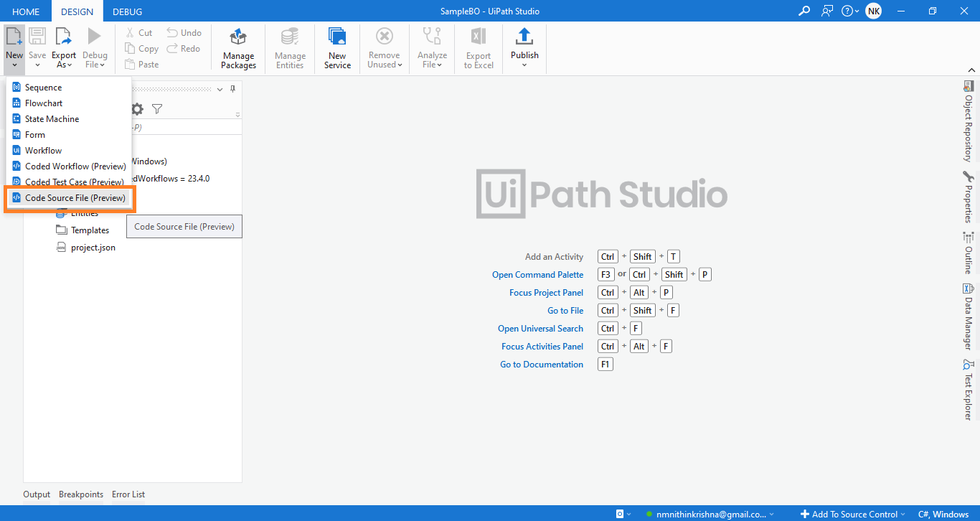Viewport: 980px width, 521px height.
Task: Click Add To Source Control
Action: coord(852,514)
